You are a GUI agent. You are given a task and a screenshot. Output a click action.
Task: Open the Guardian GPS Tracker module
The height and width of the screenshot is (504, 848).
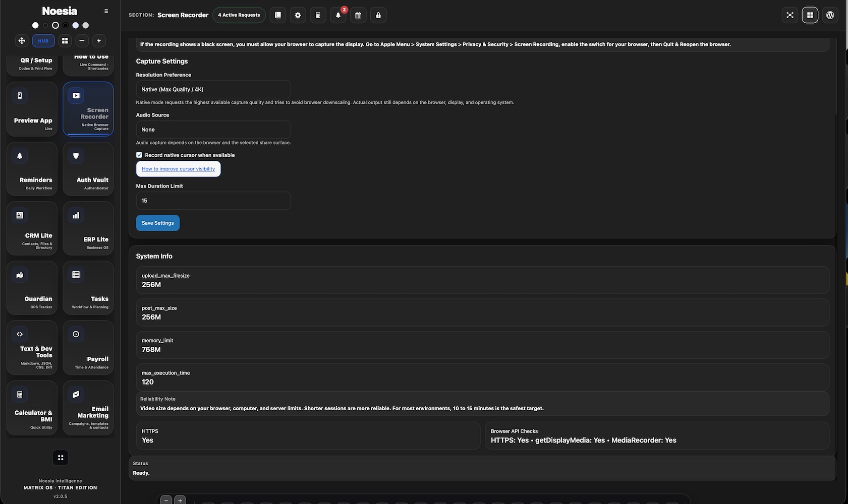(32, 288)
